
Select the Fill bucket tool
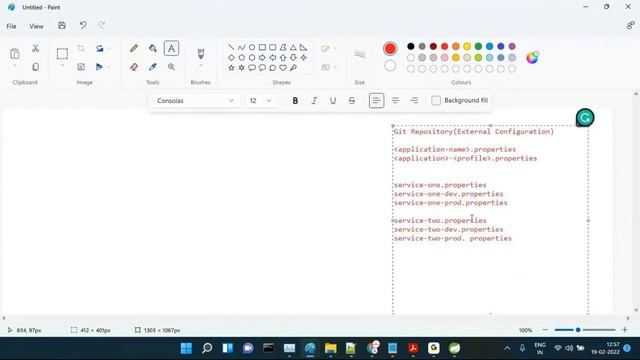(153, 48)
